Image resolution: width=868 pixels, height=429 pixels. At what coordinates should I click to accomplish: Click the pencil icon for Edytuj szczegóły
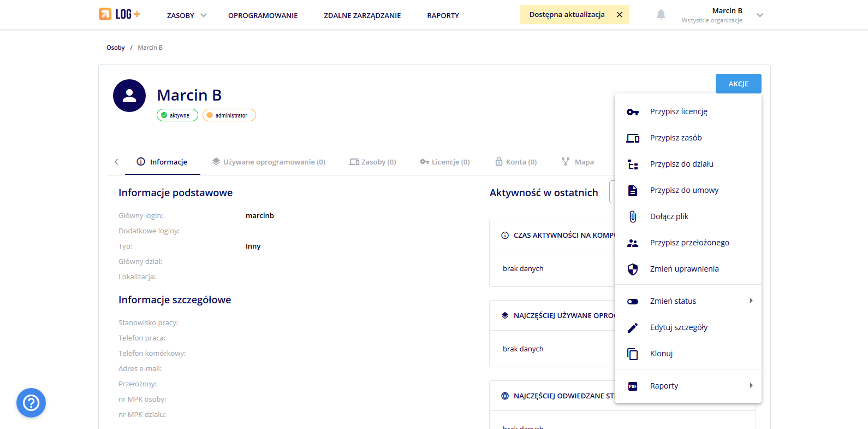tap(633, 328)
